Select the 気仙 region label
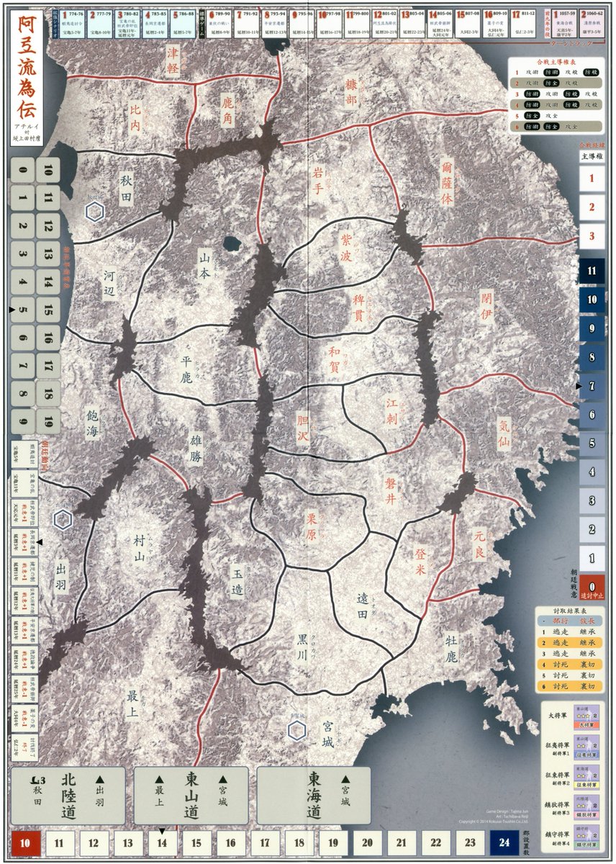This screenshot has width=616, height=864. click(x=504, y=434)
